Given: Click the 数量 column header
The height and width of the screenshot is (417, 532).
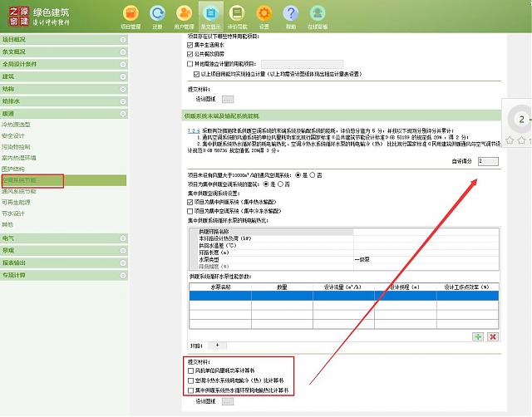Looking at the screenshot, I should [x=282, y=287].
